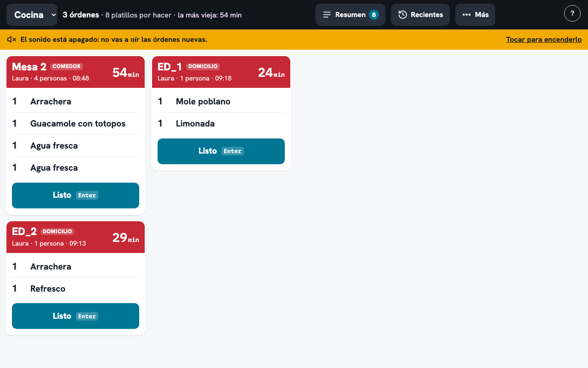Click the 29 min timer on ED_2
This screenshot has width=588, height=368.
click(126, 238)
